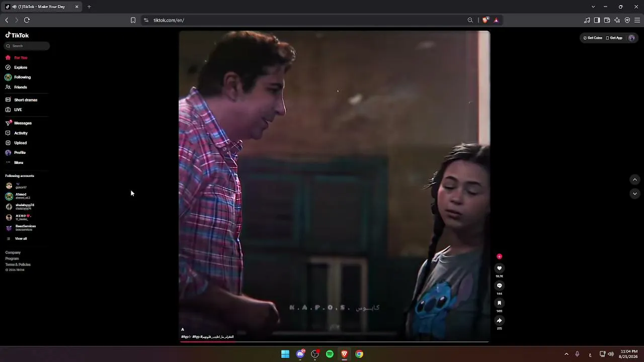Open the zoom indicator in address bar
Viewport: 644px width, 362px height.
(x=470, y=20)
